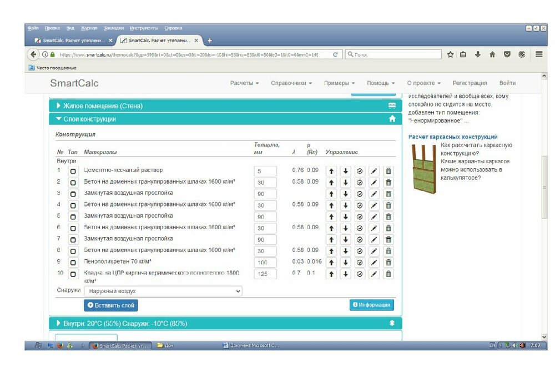Open Firefox downloads arrow icon

(x=477, y=54)
